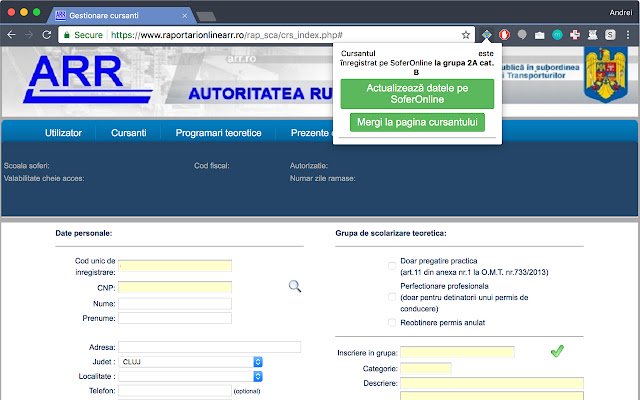This screenshot has height=400, width=640.
Task: Click the white figure extension icon
Action: [593, 35]
